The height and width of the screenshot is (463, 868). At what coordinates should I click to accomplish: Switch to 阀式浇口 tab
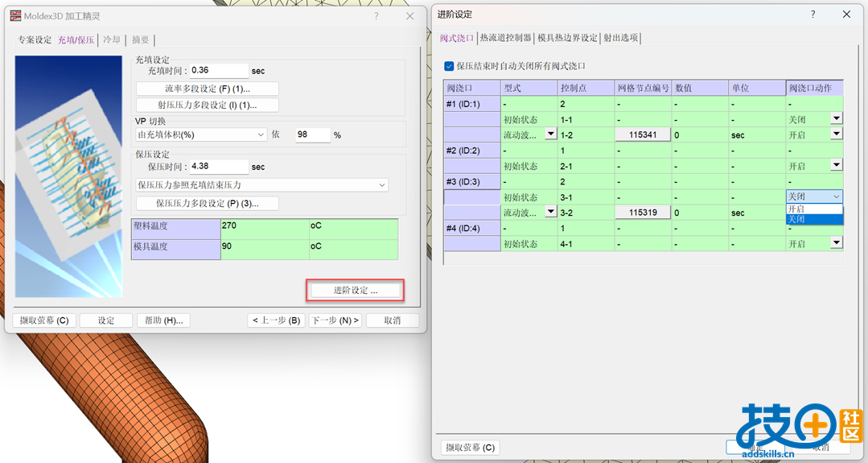(457, 38)
